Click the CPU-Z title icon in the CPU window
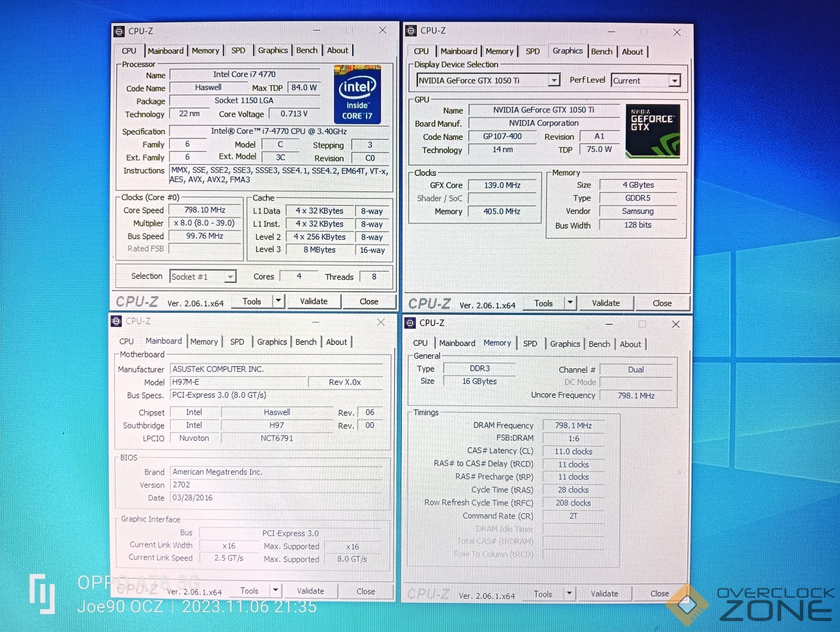Viewport: 840px width, 632px height. point(119,31)
